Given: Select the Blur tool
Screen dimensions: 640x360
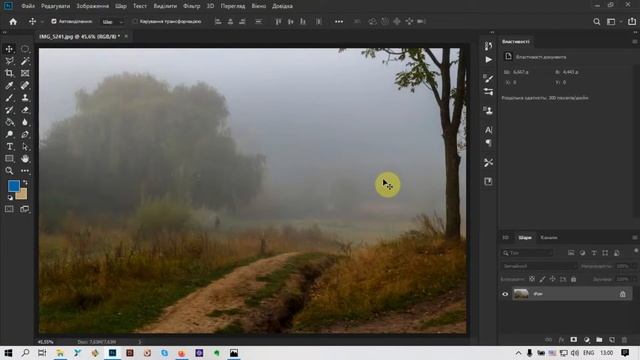Looking at the screenshot, I should (x=25, y=122).
